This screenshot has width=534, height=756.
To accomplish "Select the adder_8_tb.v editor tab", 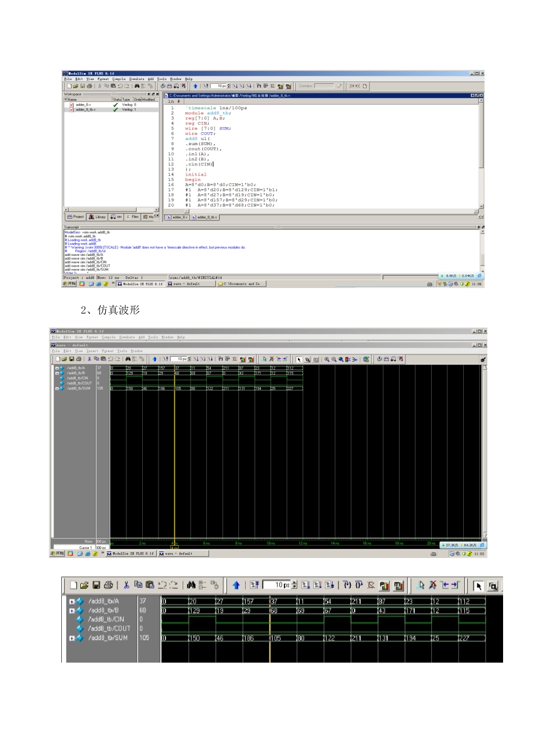I will click(x=205, y=217).
